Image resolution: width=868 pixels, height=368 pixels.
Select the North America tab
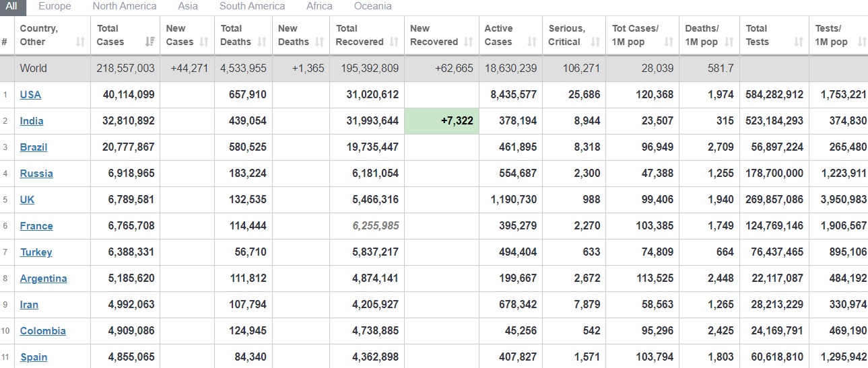(x=125, y=6)
